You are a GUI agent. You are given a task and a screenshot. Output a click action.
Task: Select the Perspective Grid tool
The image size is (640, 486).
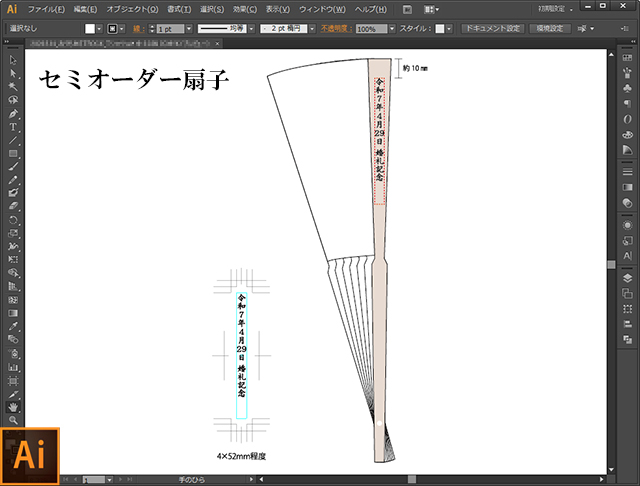point(13,286)
